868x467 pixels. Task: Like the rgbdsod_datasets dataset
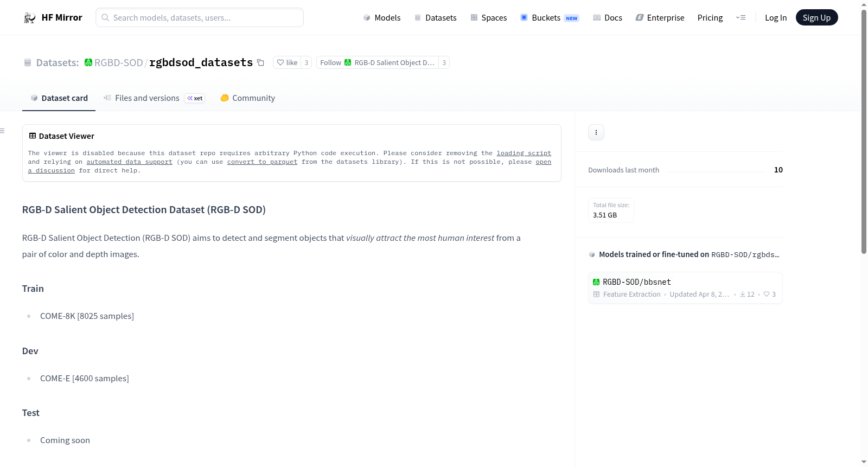point(287,62)
